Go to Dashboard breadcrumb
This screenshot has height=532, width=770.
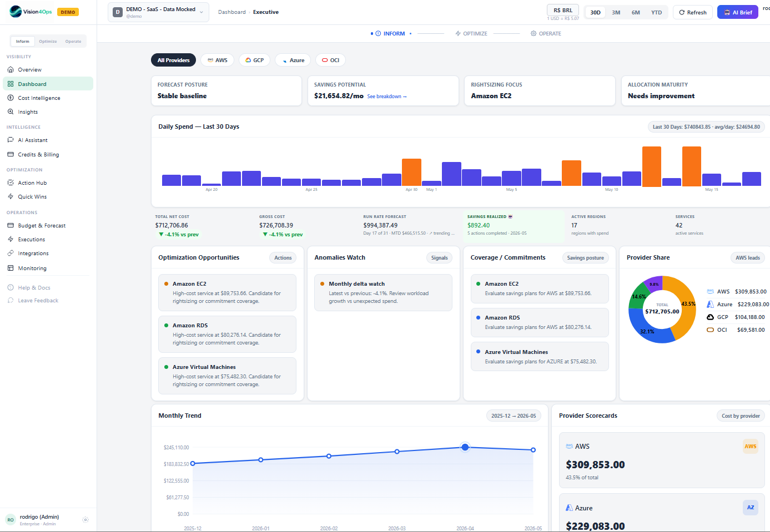coord(232,12)
